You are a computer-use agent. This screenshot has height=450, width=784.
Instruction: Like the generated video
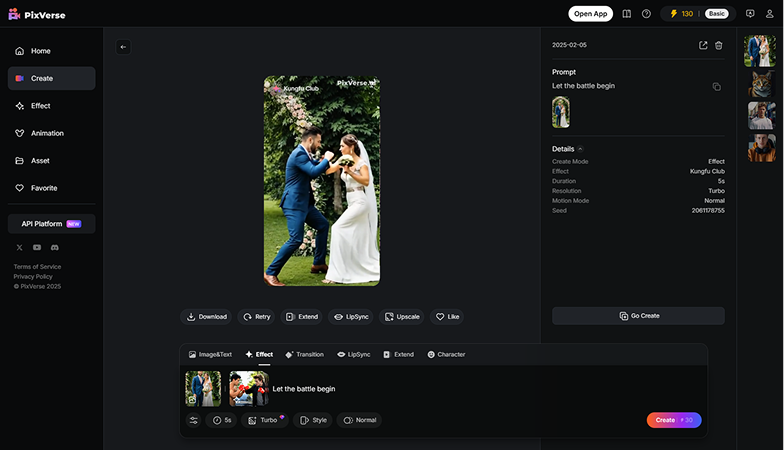447,316
